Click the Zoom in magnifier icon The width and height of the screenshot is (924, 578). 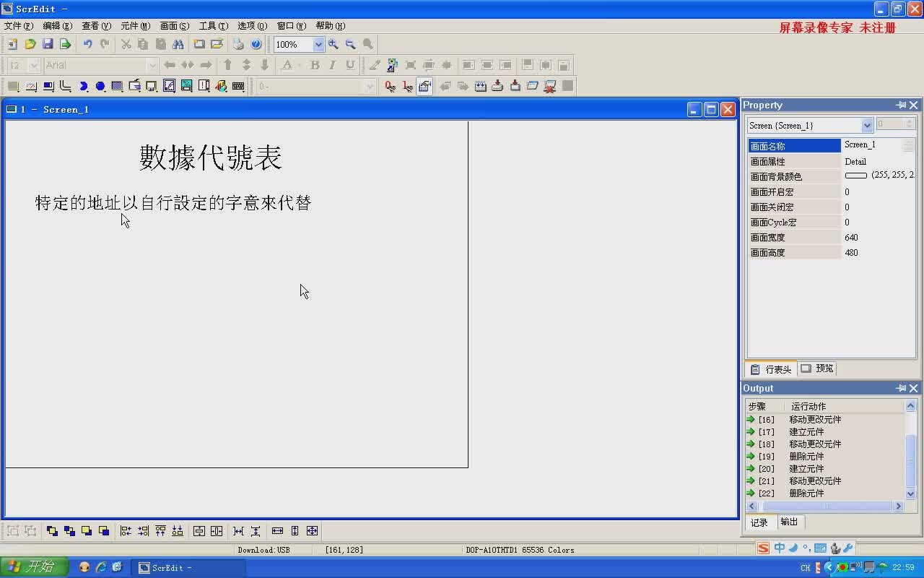click(334, 44)
